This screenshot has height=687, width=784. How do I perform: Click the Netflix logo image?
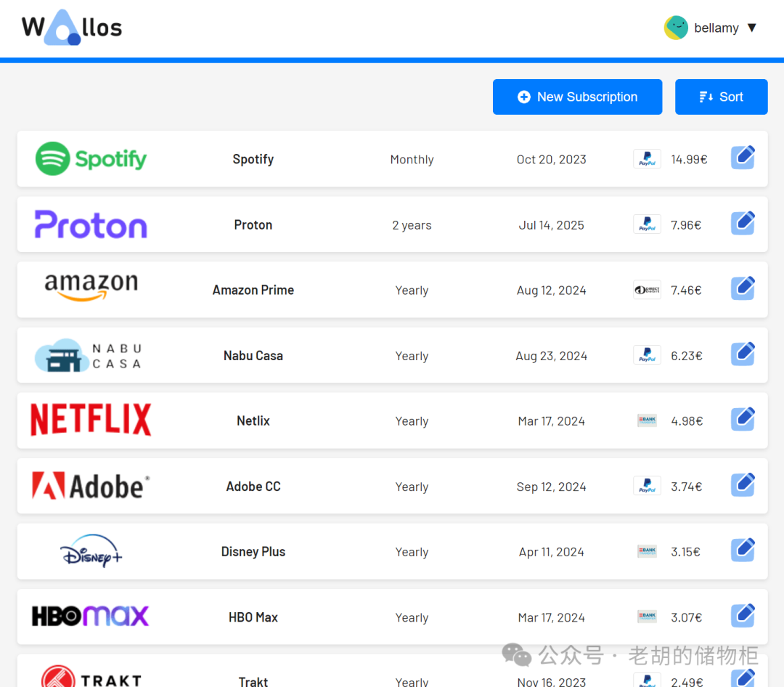91,420
